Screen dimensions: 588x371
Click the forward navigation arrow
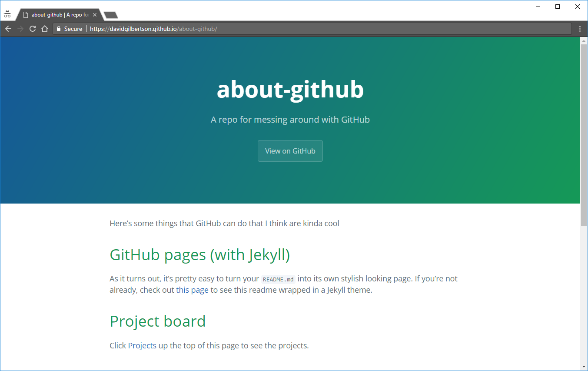click(20, 29)
